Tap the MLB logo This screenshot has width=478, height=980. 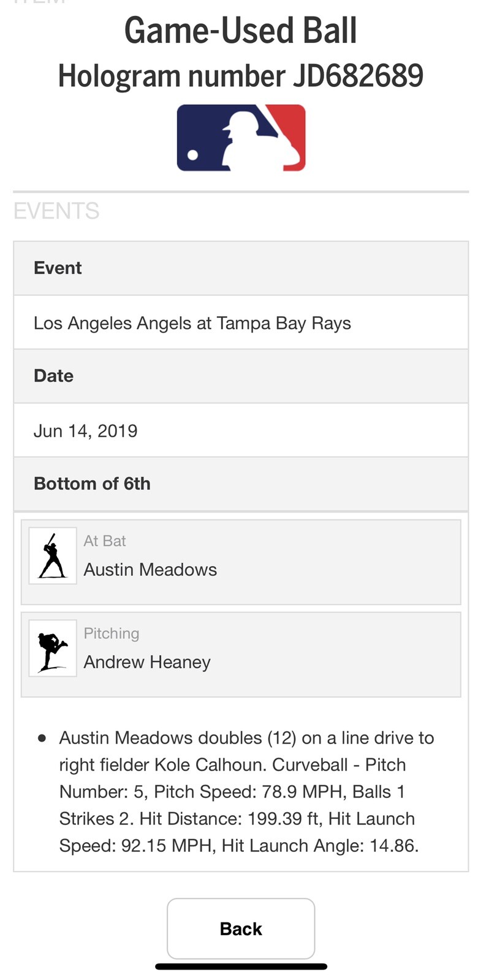coord(241,138)
